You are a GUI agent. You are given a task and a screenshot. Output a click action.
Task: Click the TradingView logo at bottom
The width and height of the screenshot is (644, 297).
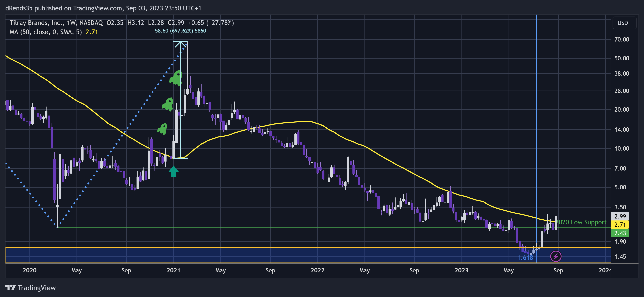31,288
